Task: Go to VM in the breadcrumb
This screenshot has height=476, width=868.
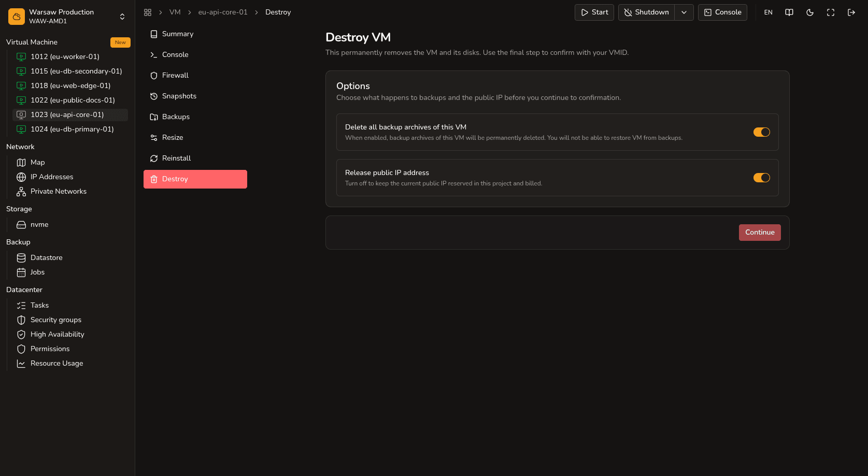Action: tap(175, 12)
